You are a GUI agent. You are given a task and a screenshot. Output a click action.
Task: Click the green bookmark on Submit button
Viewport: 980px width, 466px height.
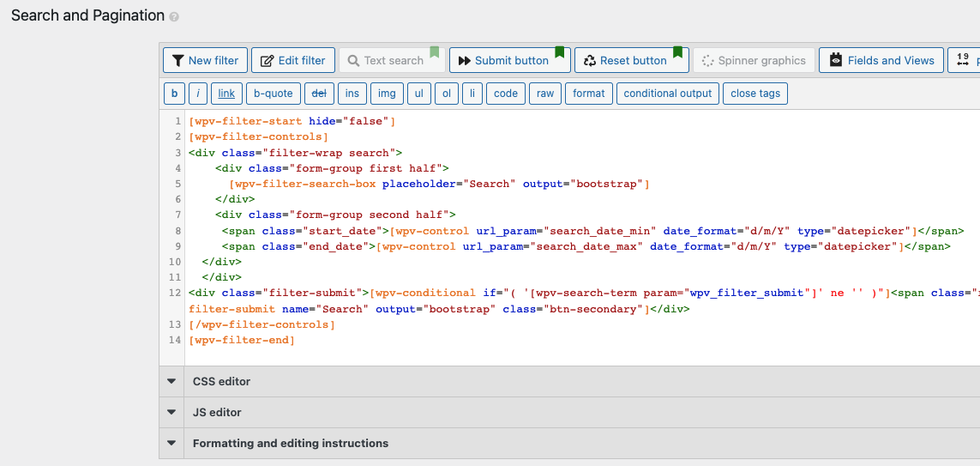(x=559, y=51)
